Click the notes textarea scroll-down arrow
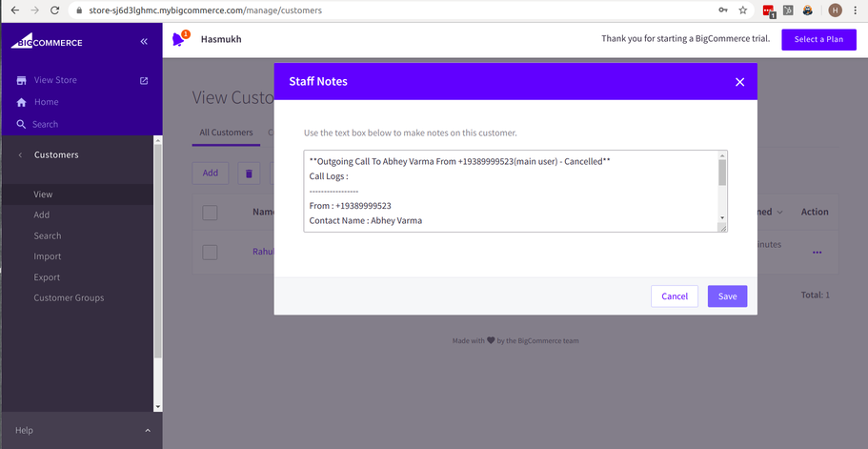 [722, 218]
